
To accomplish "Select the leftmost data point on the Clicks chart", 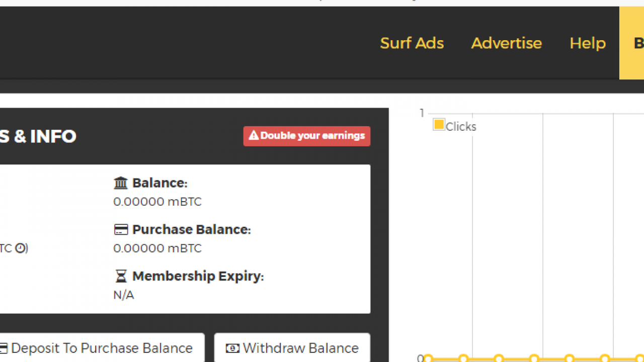I will tap(428, 359).
